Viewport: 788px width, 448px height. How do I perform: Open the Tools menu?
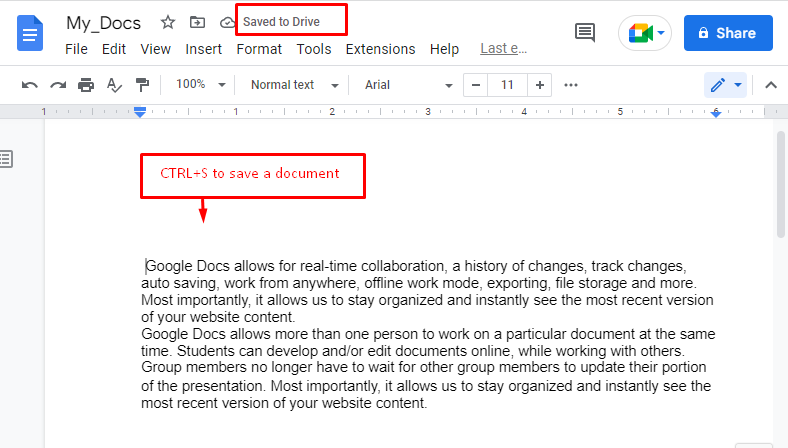[x=314, y=49]
